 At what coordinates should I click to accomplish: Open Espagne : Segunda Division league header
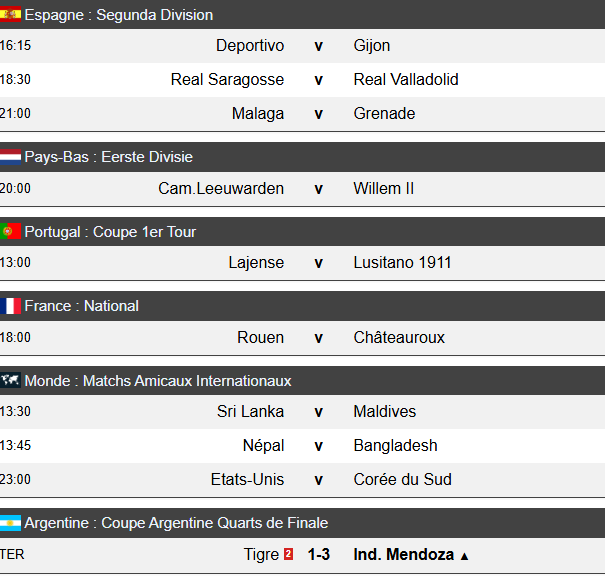coord(118,15)
